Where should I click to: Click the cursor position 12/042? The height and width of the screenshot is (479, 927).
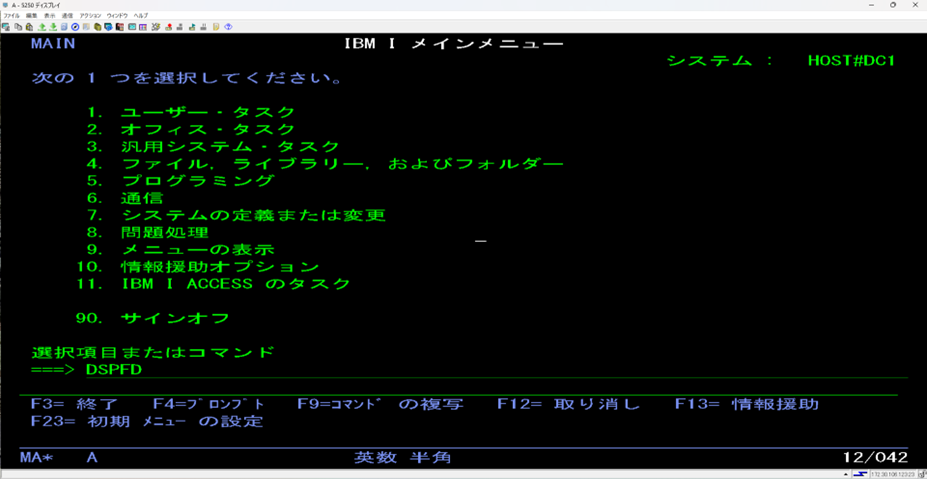pos(876,457)
